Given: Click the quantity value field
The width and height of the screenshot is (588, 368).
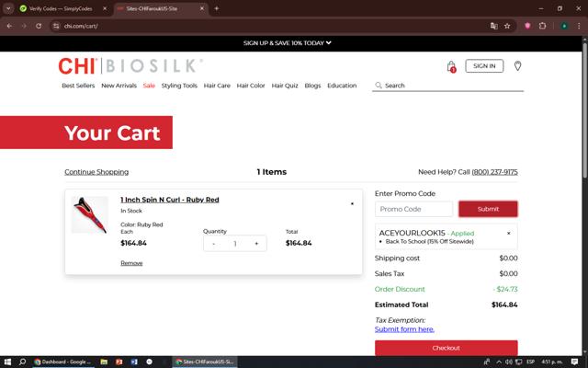Looking at the screenshot, I should (235, 244).
